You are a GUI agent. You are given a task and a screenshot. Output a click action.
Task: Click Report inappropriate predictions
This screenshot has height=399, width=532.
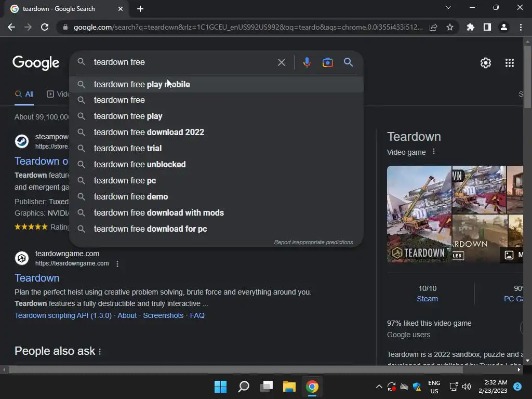coord(313,242)
